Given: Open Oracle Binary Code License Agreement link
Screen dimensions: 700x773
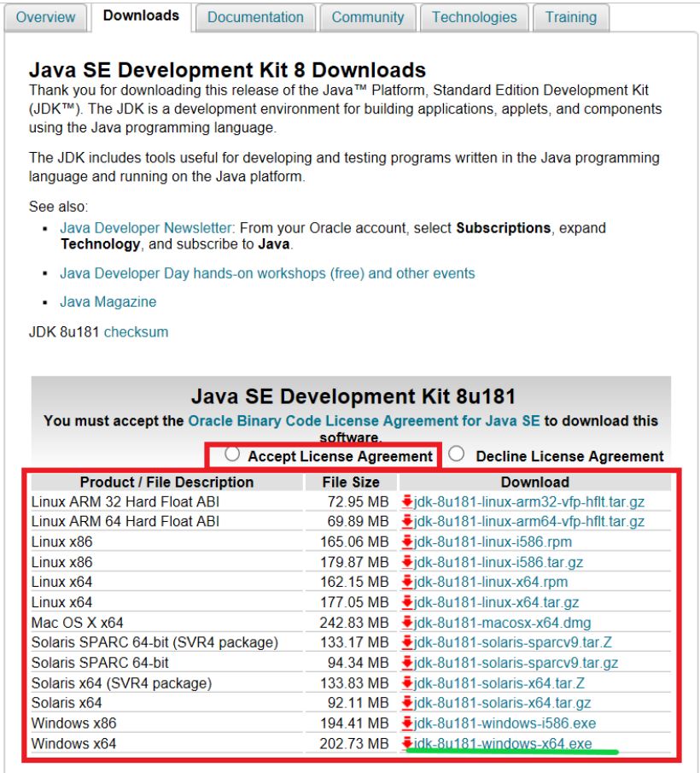Looking at the screenshot, I should (364, 420).
